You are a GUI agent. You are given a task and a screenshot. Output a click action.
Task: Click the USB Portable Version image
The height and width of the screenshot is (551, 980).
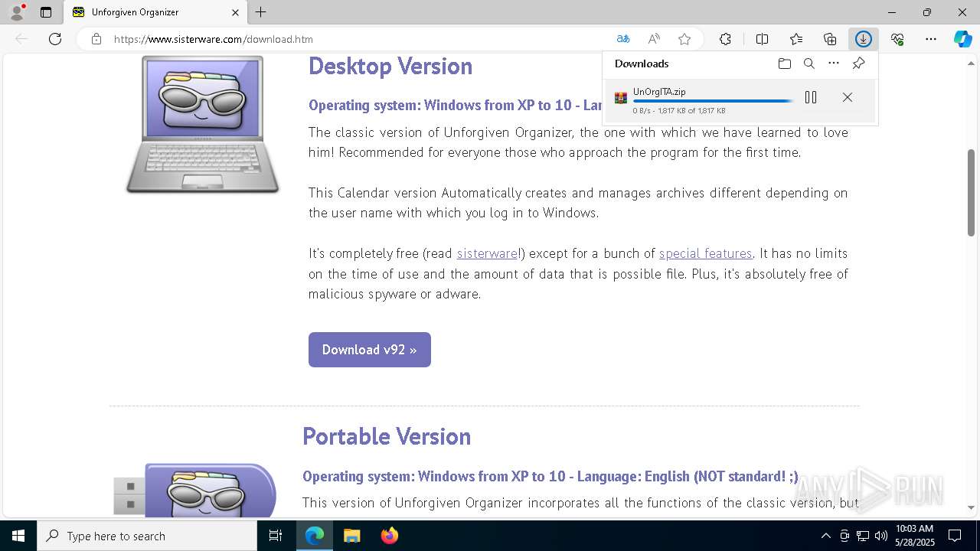[x=195, y=490]
